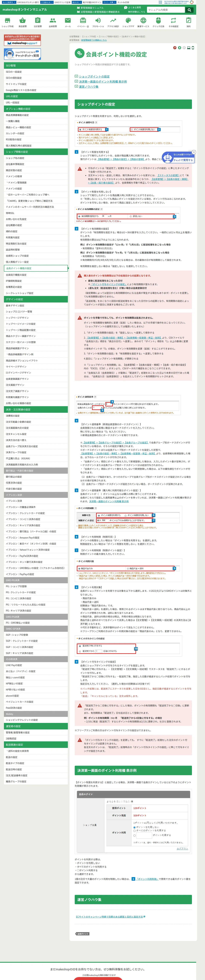Image resolution: width=205 pixels, height=980 pixels.
Task: Expand 決済・注文関連の設定 sidebar section
Action: pyautogui.click(x=36, y=410)
